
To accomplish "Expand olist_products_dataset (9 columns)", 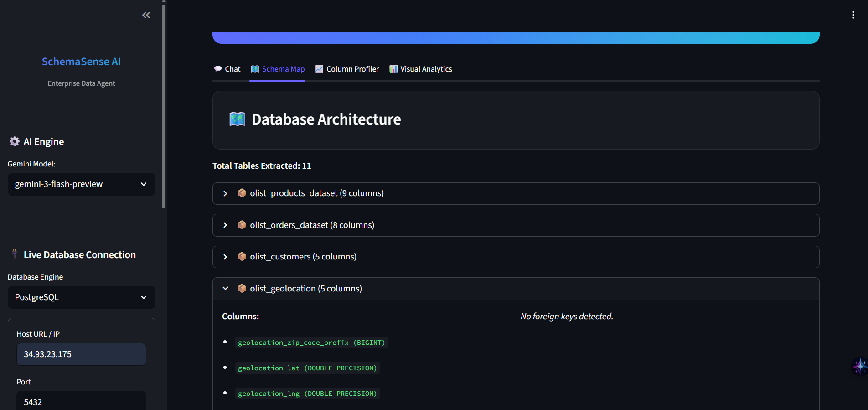I will (x=516, y=193).
